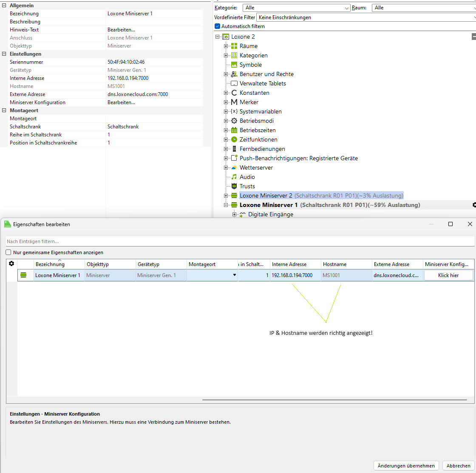The image size is (476, 473).
Task: Click the Externe Adresse column header
Action: coord(397,264)
